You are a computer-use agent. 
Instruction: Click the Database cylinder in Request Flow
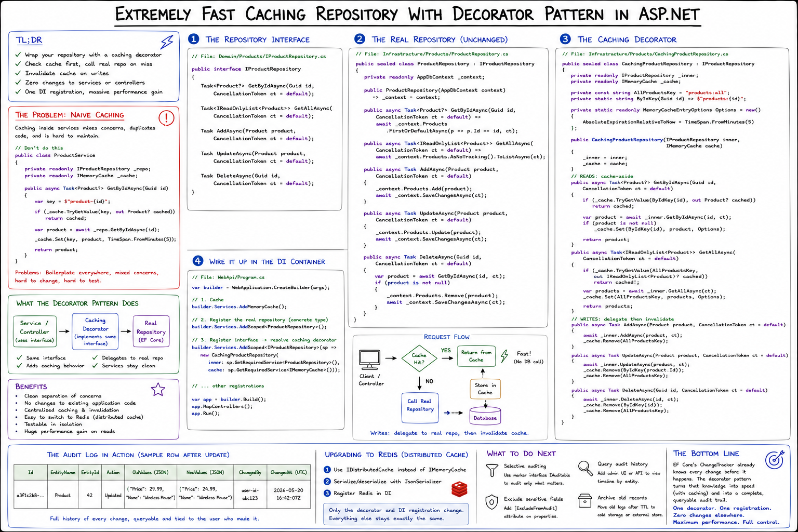click(x=485, y=416)
